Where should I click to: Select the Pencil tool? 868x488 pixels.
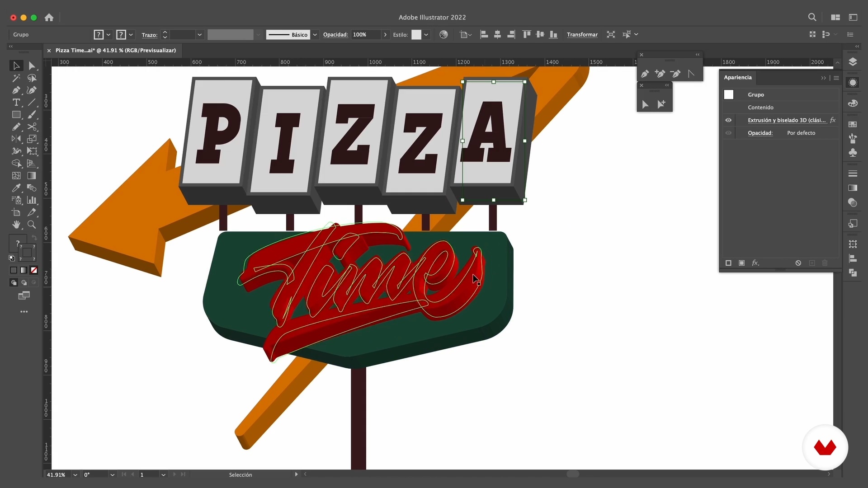pos(16,127)
